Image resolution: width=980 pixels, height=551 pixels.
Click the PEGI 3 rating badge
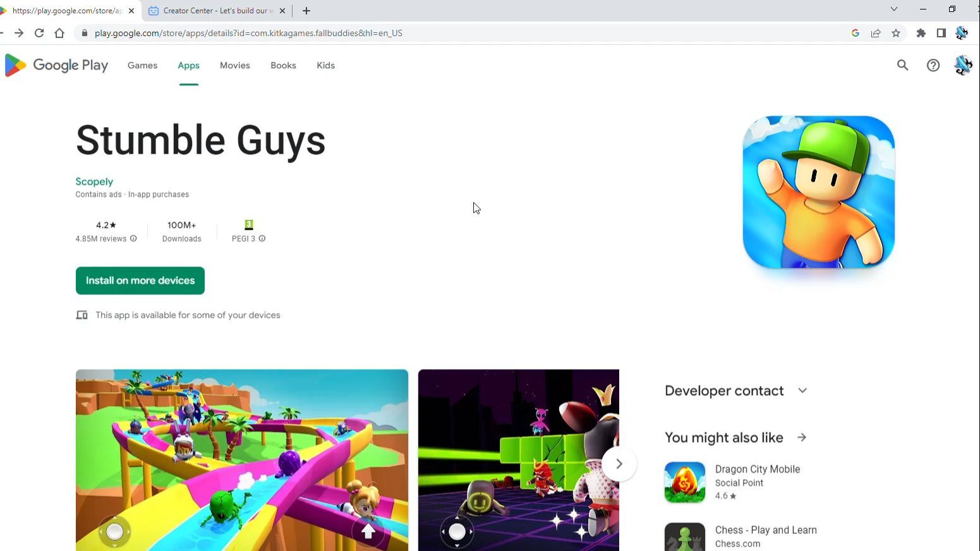pos(249,224)
